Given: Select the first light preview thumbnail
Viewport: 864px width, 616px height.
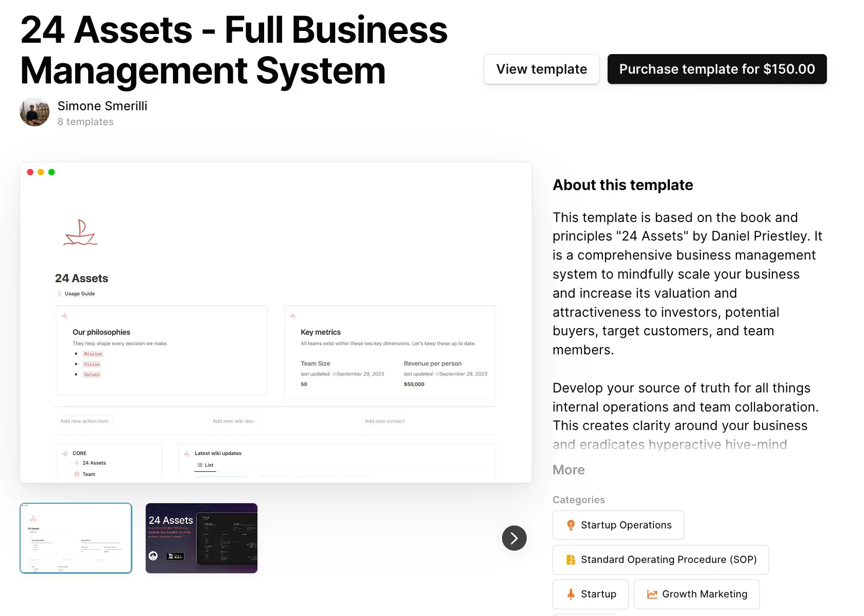Looking at the screenshot, I should 76,538.
